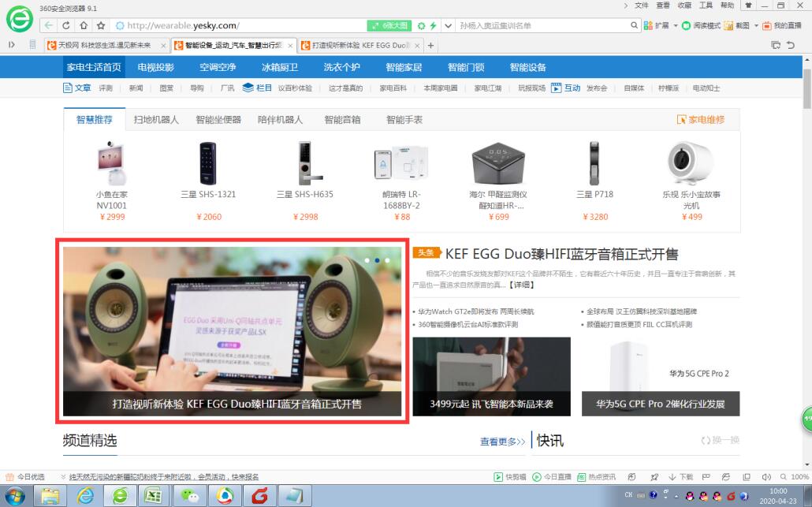Open the Windows Start button
The image size is (812, 507).
(x=15, y=496)
